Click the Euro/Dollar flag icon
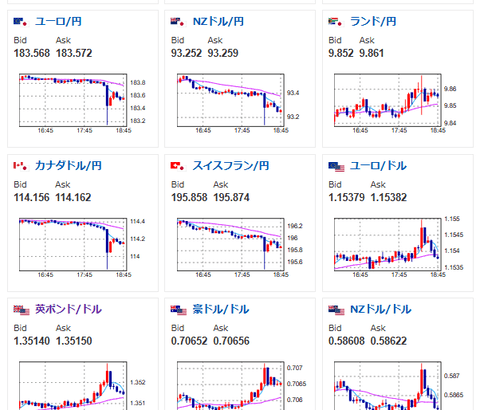 click(336, 167)
